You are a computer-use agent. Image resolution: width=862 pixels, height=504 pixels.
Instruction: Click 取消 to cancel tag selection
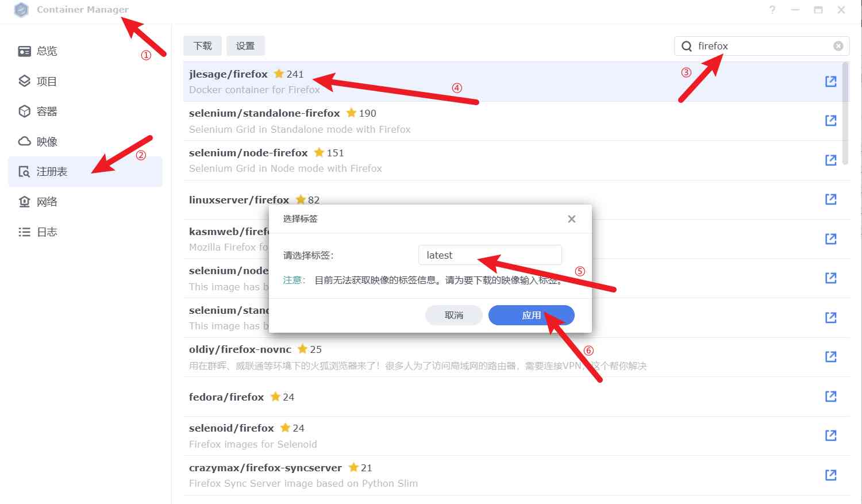pyautogui.click(x=454, y=316)
